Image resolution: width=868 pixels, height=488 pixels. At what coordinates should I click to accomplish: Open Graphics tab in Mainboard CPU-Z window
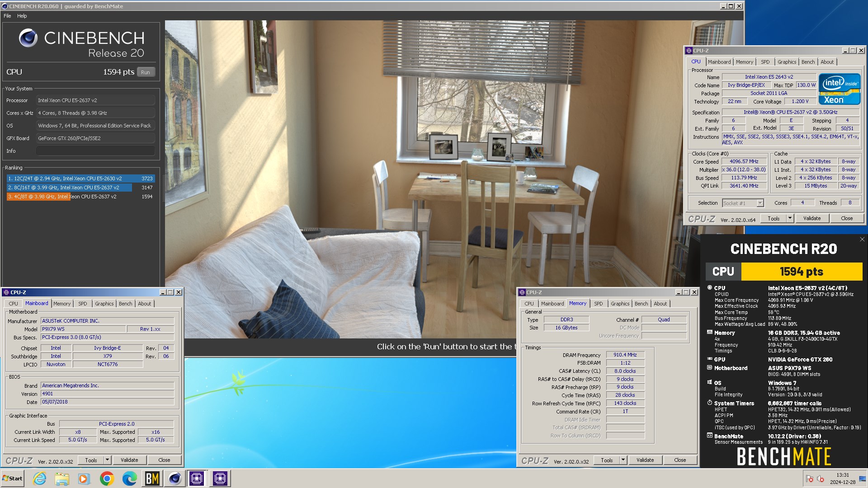coord(104,304)
